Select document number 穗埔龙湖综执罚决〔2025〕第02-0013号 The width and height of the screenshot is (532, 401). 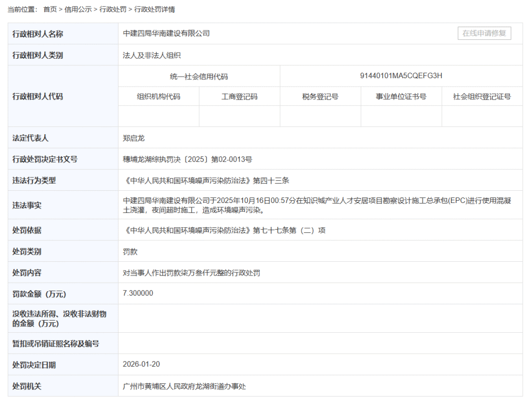pyautogui.click(x=187, y=159)
